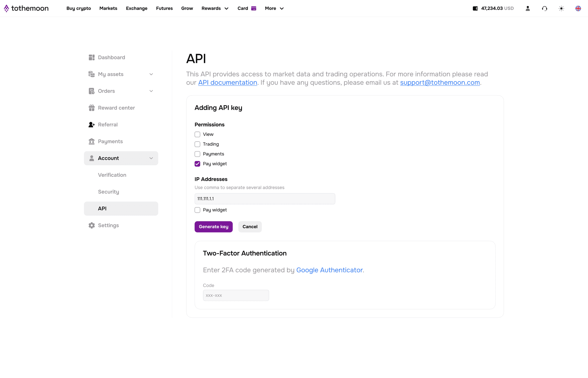
Task: Enable the Trading permission checkbox
Action: pyautogui.click(x=197, y=144)
